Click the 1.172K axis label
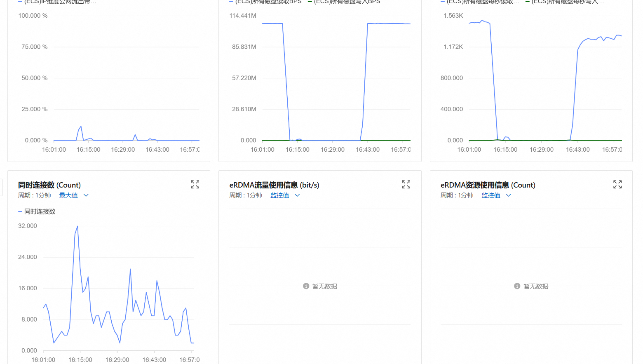 (453, 47)
